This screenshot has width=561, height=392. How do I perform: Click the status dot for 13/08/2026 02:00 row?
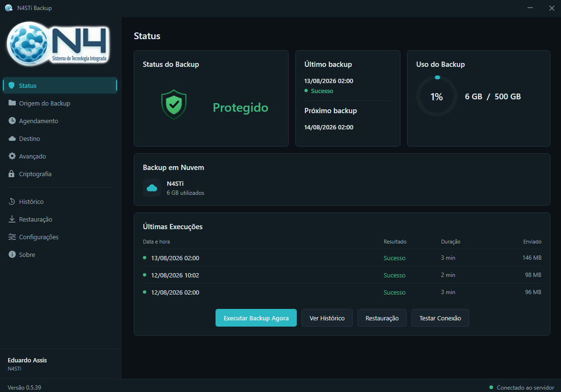tap(144, 258)
